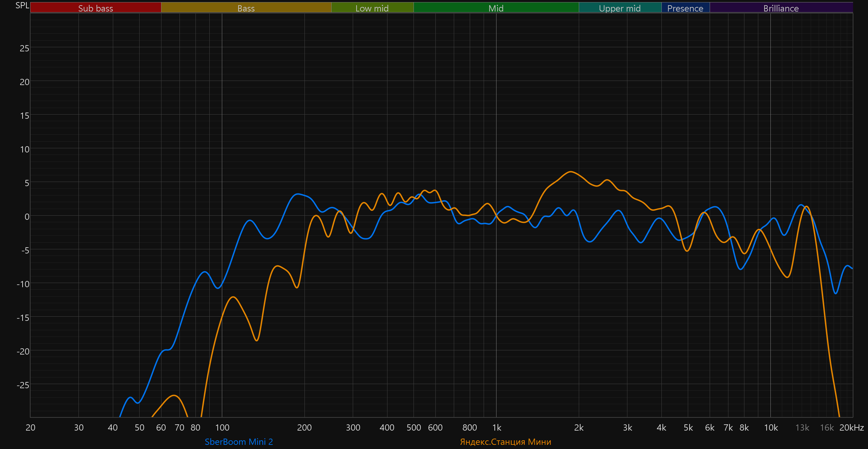This screenshot has height=449, width=868.
Task: Click the Upper mid band label
Action: click(x=620, y=8)
